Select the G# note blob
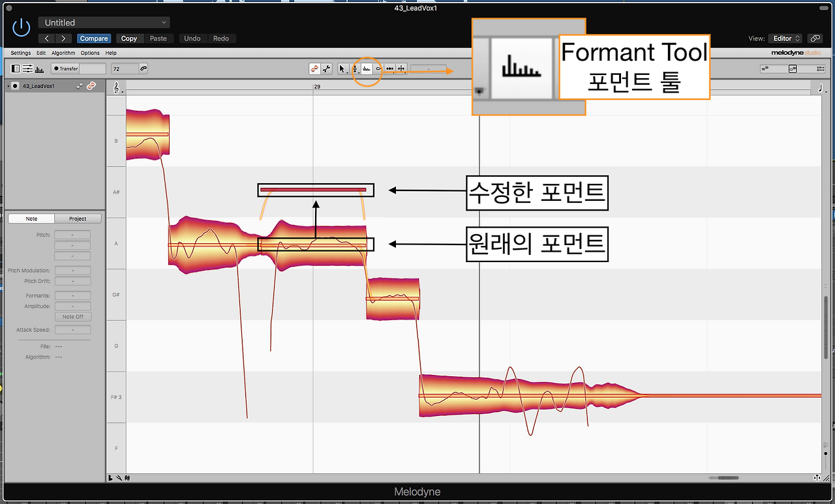This screenshot has height=504, width=835. pos(392,299)
